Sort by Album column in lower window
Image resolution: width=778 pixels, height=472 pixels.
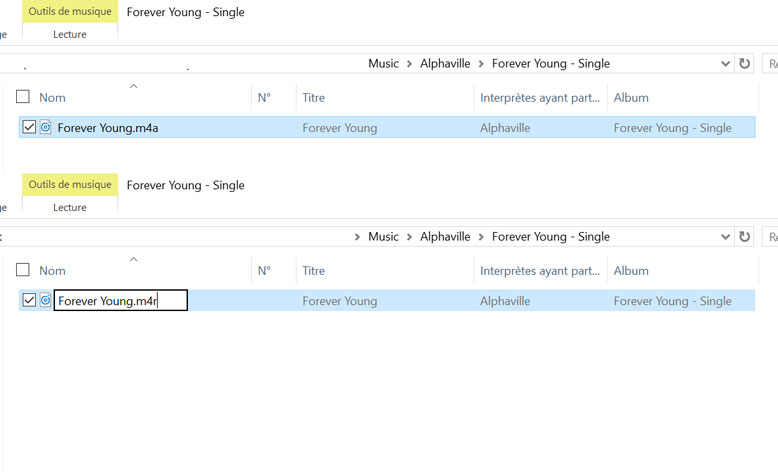631,270
